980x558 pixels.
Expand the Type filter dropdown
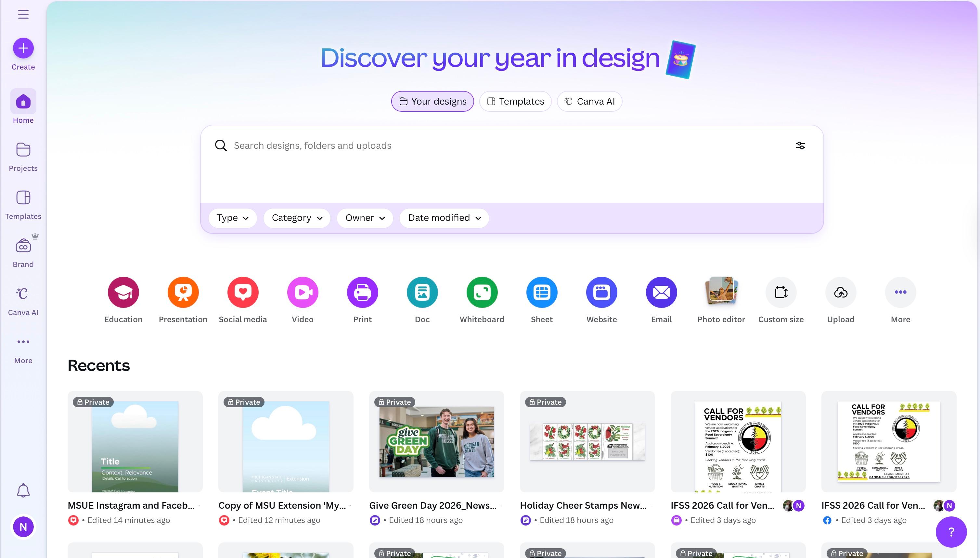[233, 218]
